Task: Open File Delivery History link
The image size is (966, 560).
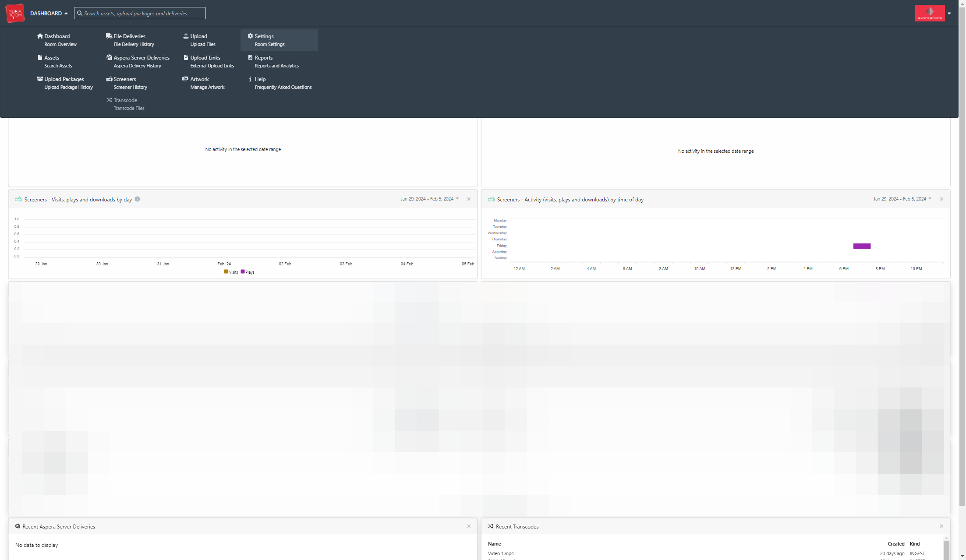Action: tap(134, 44)
